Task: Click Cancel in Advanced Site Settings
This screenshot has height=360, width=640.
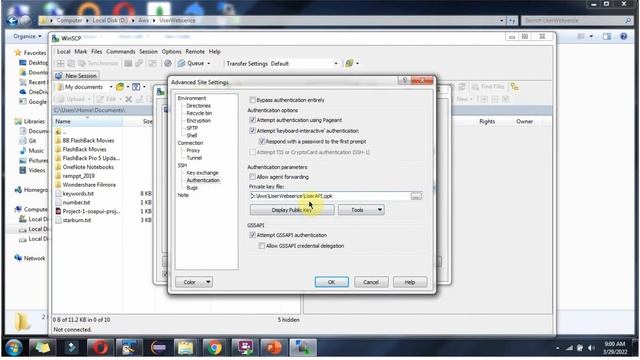Action: coord(371,282)
